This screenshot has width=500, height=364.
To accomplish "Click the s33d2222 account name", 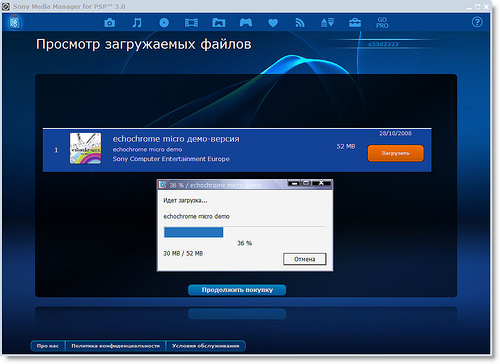I will [384, 44].
